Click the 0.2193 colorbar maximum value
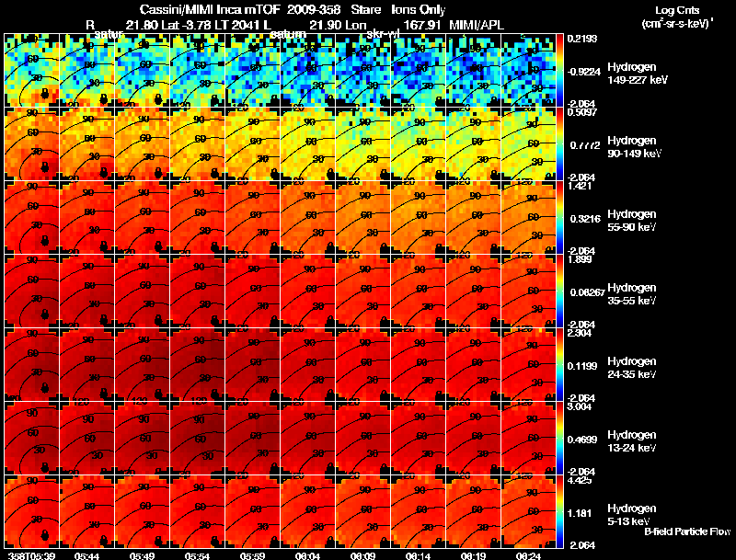The image size is (736, 560). coord(582,39)
